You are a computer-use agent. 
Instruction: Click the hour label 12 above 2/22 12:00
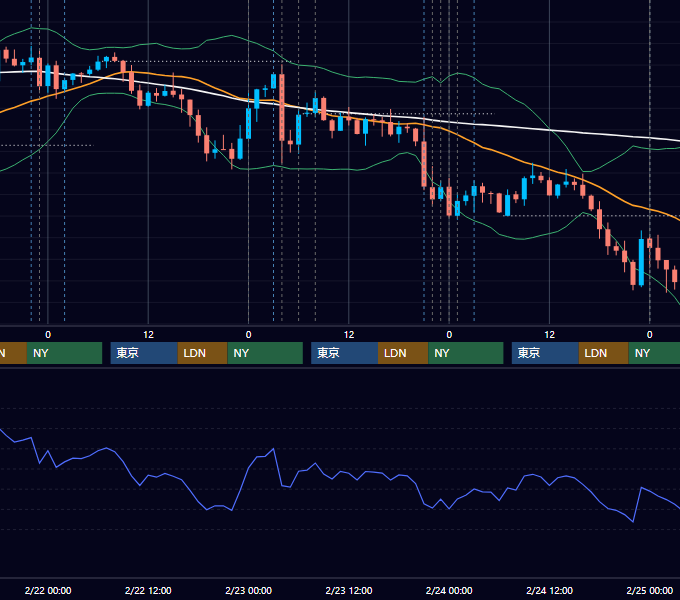point(148,335)
